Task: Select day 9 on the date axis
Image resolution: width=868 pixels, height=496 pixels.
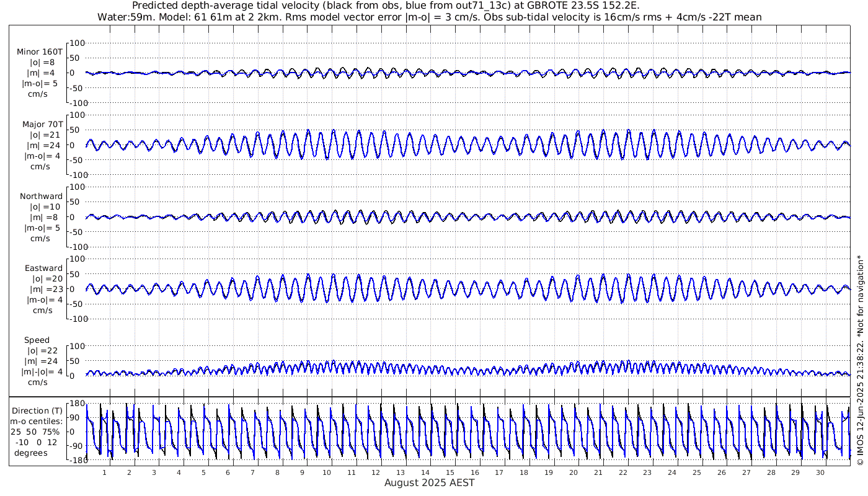Action: click(x=302, y=472)
